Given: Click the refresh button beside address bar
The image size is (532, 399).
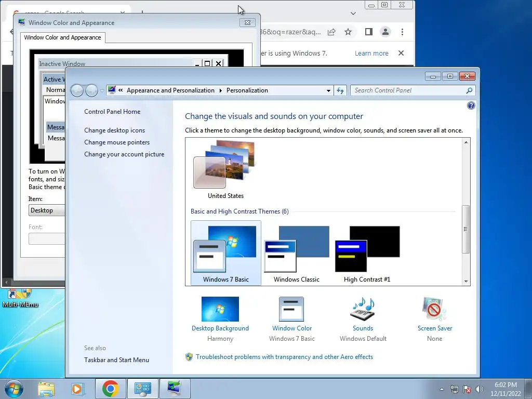Looking at the screenshot, I should [340, 90].
